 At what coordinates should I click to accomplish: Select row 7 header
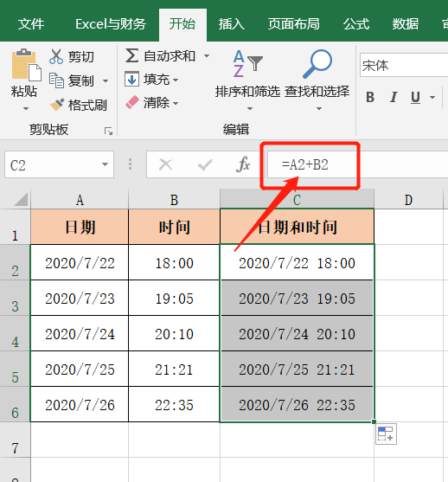tap(15, 440)
